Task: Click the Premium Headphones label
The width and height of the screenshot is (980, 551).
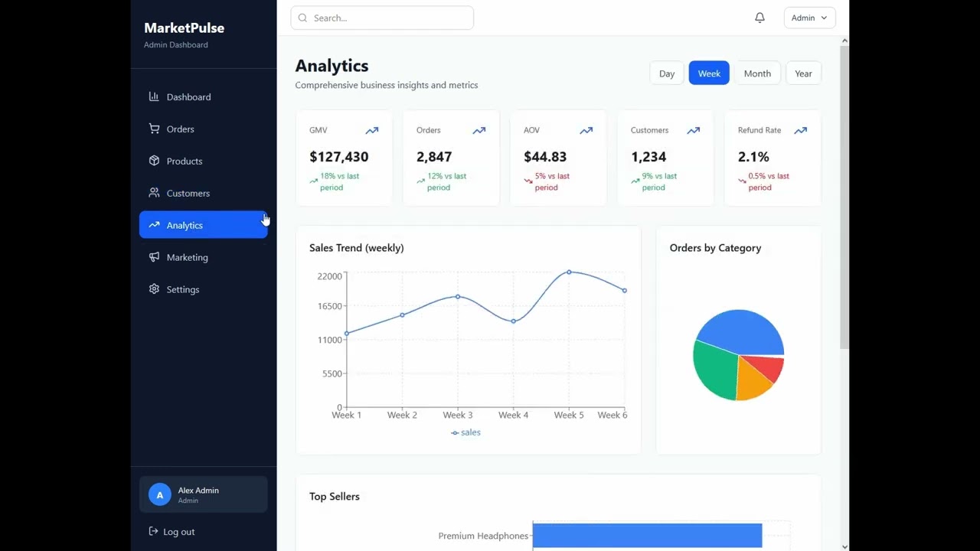Action: click(483, 536)
